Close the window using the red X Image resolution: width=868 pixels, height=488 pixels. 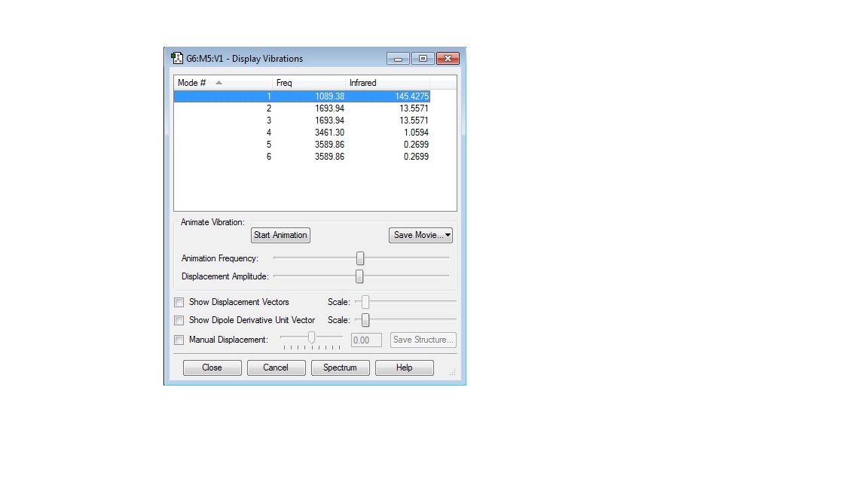click(448, 59)
